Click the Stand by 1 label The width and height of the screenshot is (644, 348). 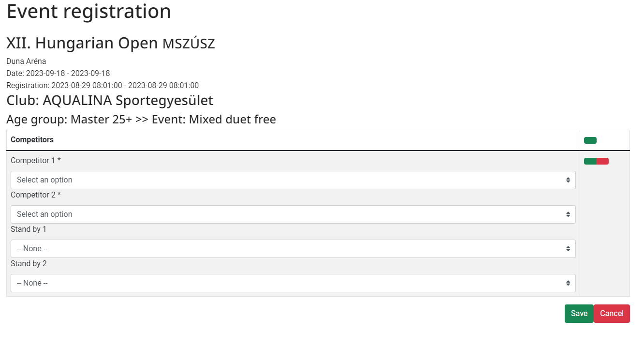[29, 229]
